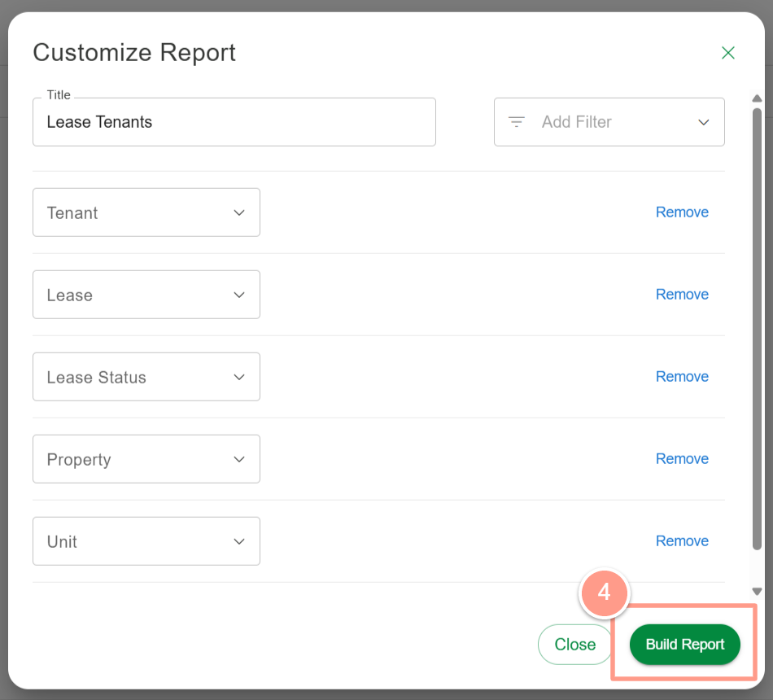773x700 pixels.
Task: Click the Build Report button
Action: 685,645
